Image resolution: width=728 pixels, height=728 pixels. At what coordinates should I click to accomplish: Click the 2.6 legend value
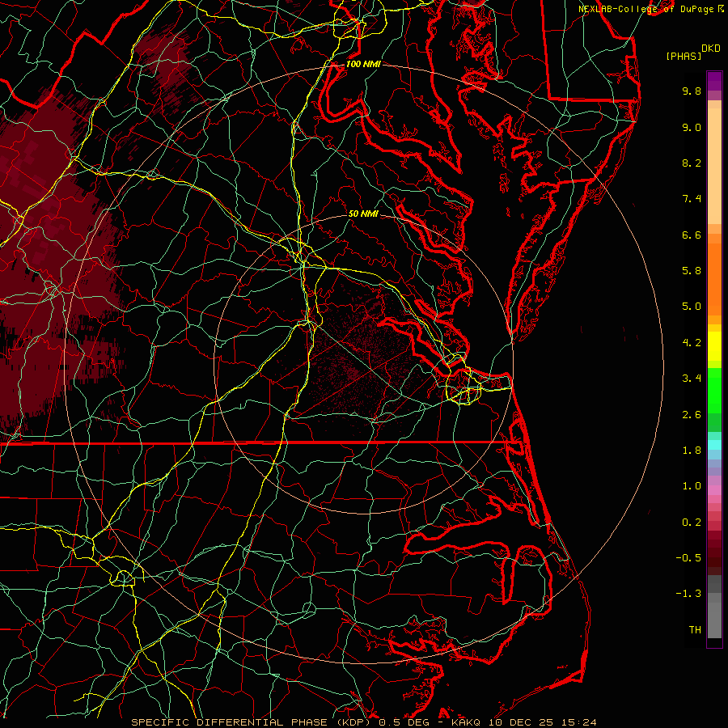[x=692, y=415]
